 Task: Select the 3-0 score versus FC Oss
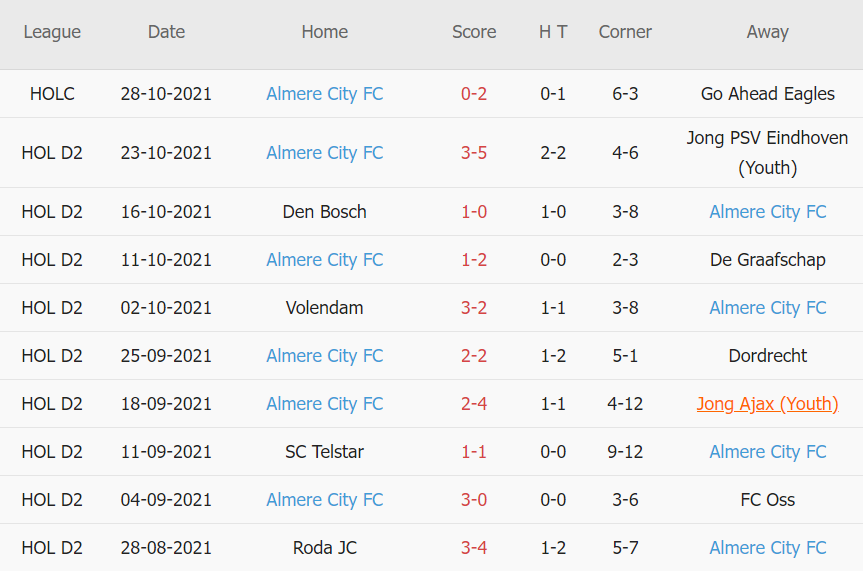pos(474,500)
